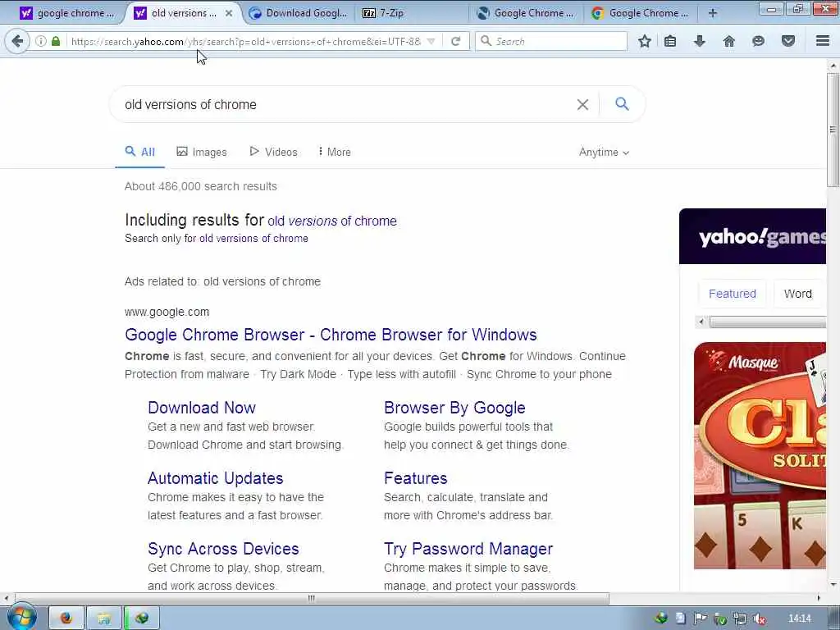Open the Browser By Google link
Viewport: 840px width, 630px height.
[x=454, y=408]
